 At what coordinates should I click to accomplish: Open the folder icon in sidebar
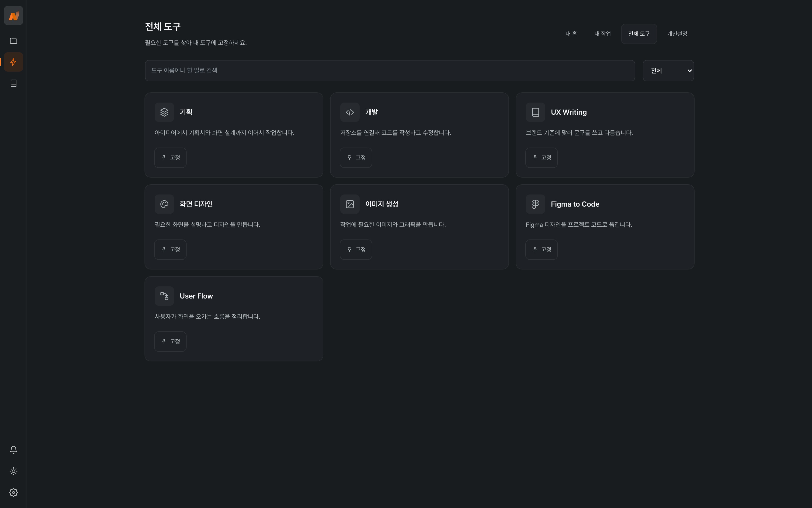click(14, 41)
